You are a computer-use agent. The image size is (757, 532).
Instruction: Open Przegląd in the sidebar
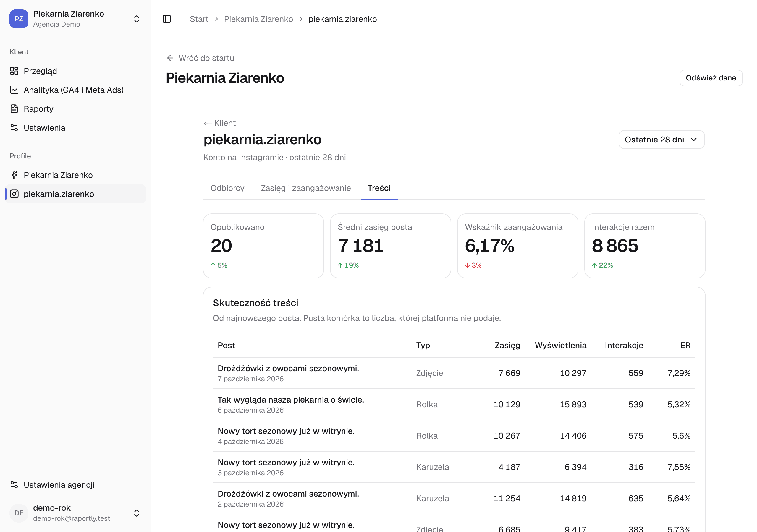click(x=75, y=71)
